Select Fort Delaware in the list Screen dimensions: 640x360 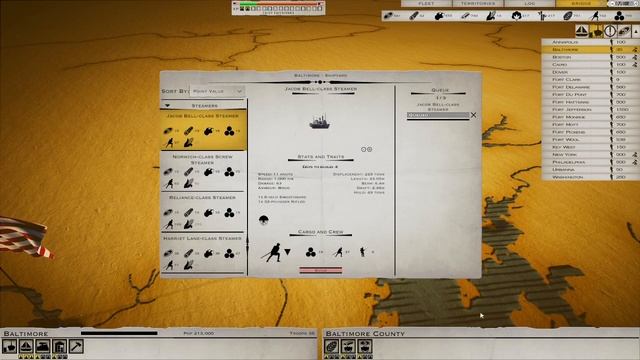point(590,87)
